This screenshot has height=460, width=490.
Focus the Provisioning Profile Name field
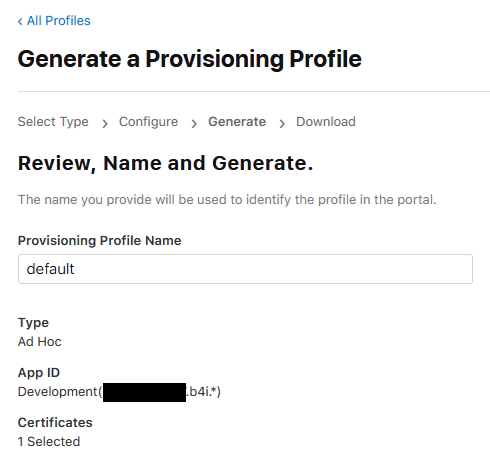click(245, 269)
